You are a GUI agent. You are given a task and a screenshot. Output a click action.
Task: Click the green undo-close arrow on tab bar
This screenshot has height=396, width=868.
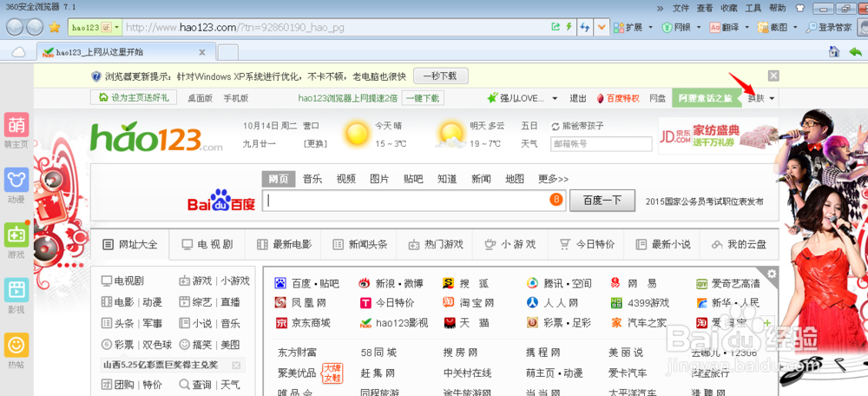855,51
